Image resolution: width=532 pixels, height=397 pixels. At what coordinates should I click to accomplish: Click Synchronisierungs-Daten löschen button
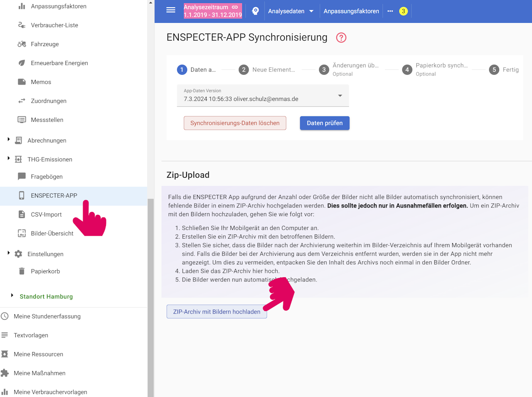[235, 123]
